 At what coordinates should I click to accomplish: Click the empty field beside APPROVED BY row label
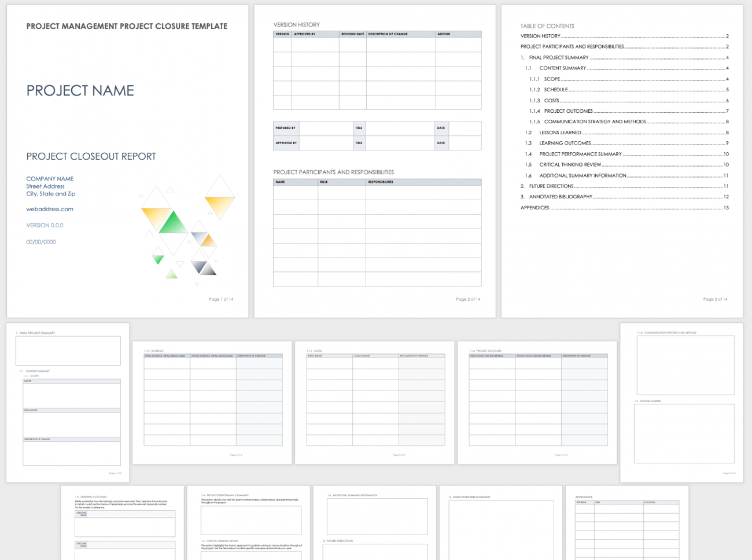point(326,143)
